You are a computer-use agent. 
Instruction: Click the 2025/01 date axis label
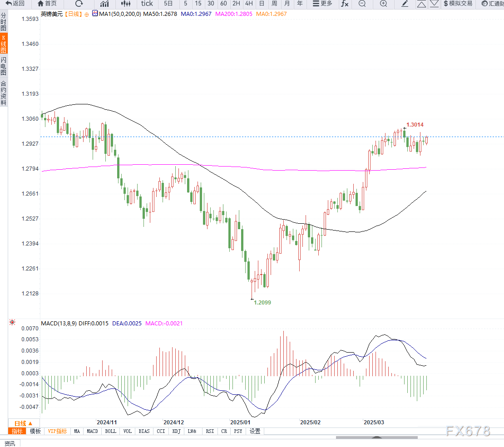point(240,422)
